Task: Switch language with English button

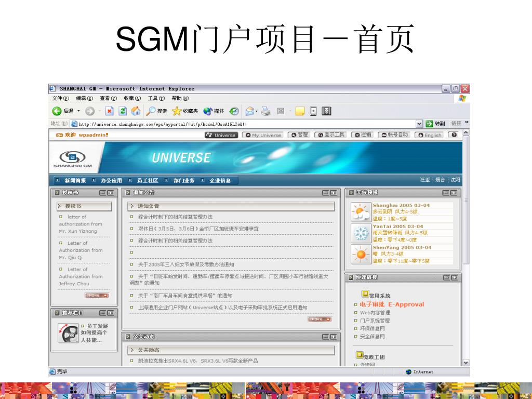Action: [429, 135]
